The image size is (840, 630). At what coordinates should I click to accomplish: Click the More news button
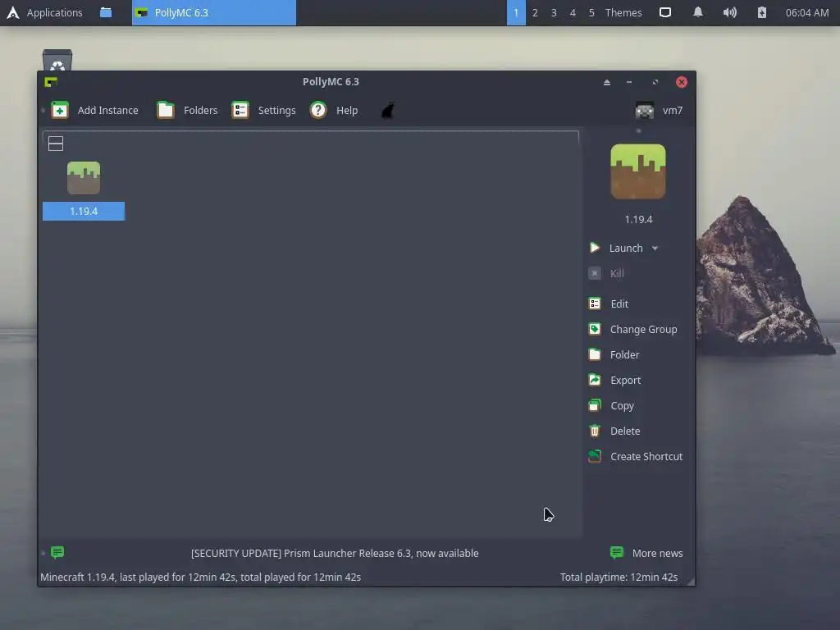pos(646,553)
